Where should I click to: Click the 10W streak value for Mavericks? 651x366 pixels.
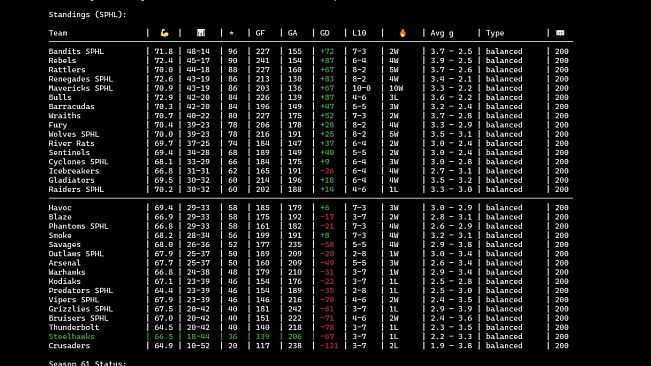[x=396, y=88]
